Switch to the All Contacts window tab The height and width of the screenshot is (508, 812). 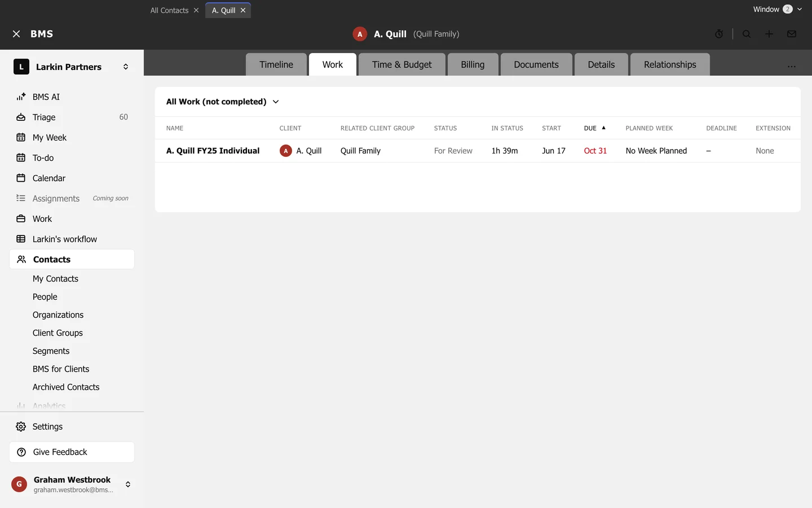coord(169,10)
